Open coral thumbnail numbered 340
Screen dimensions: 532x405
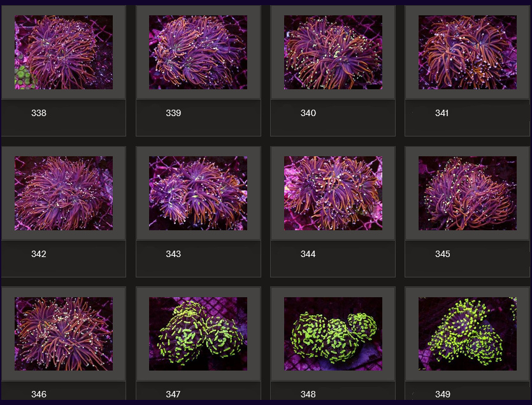coord(333,52)
